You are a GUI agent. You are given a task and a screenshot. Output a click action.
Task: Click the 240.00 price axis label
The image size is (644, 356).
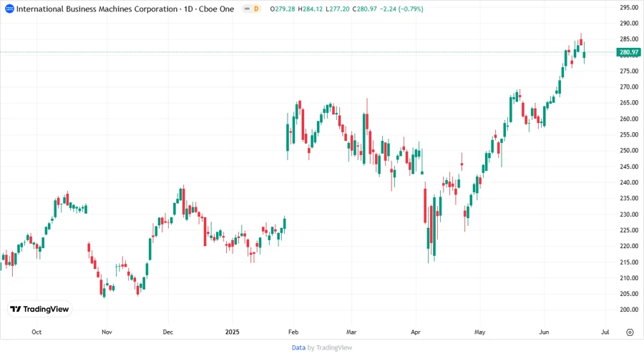[x=629, y=182]
